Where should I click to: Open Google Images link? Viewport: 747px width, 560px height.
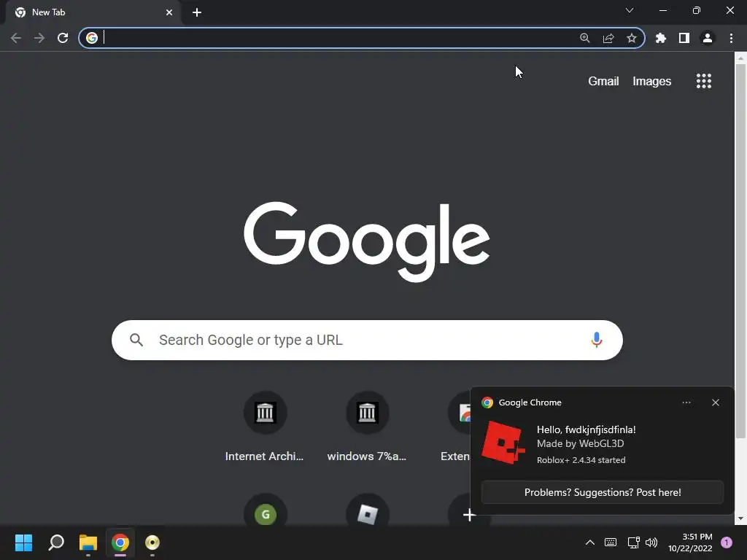coord(651,82)
